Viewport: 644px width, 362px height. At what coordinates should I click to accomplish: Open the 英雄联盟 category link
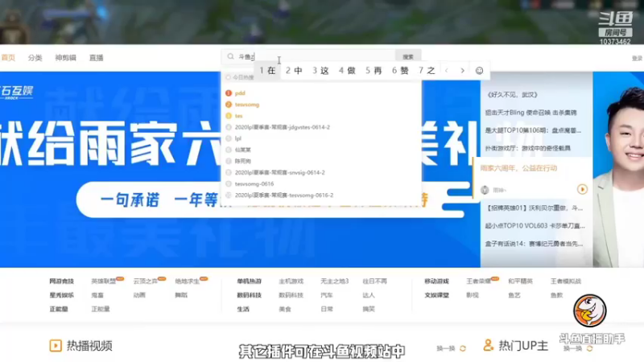tap(104, 281)
